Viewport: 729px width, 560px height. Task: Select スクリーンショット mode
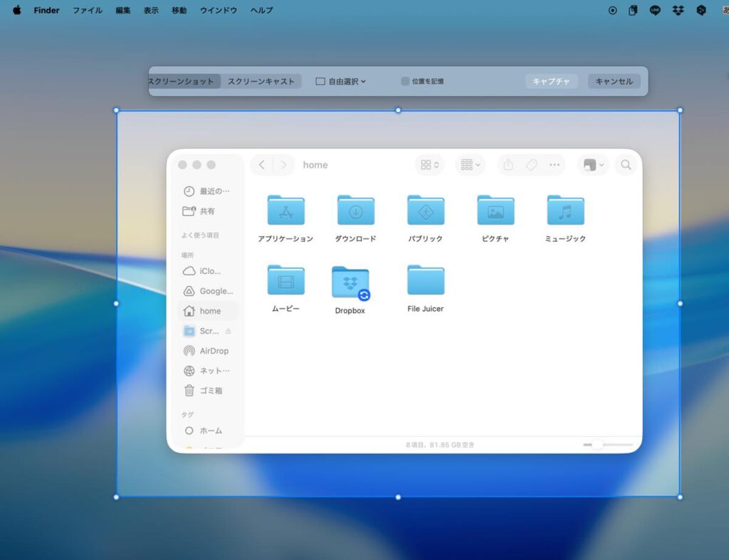click(x=182, y=81)
